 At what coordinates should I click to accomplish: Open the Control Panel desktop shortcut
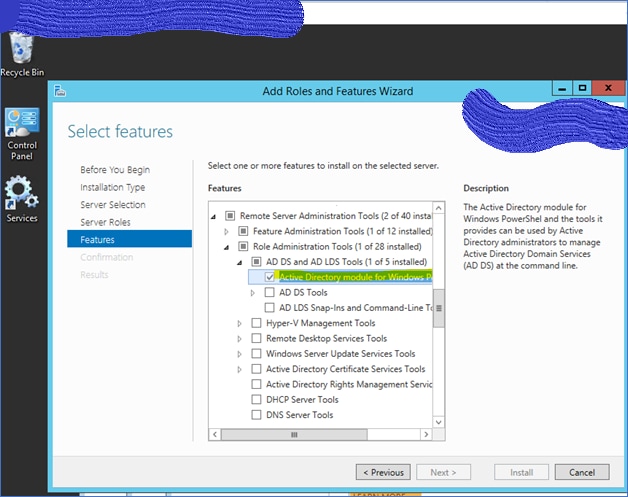pos(22,134)
